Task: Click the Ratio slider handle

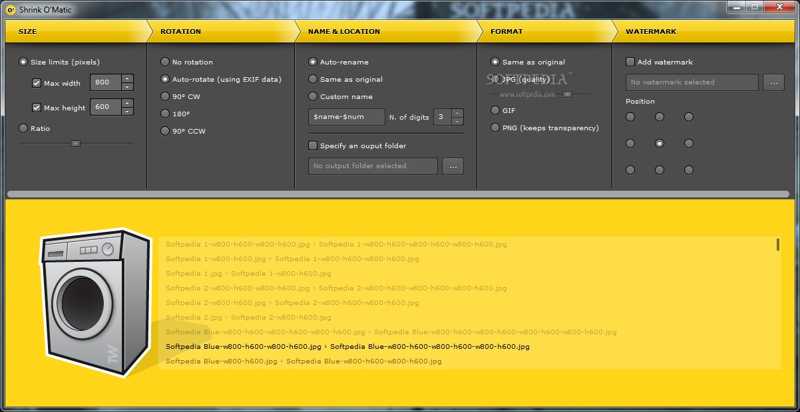Action: point(75,143)
